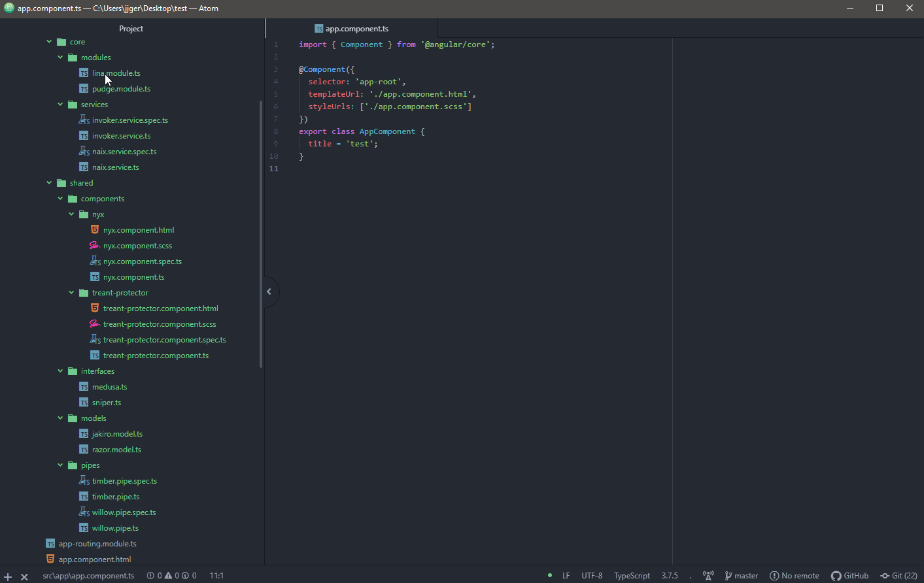Click the folder icon of the core directory
This screenshot has height=583, width=924.
[x=61, y=42]
